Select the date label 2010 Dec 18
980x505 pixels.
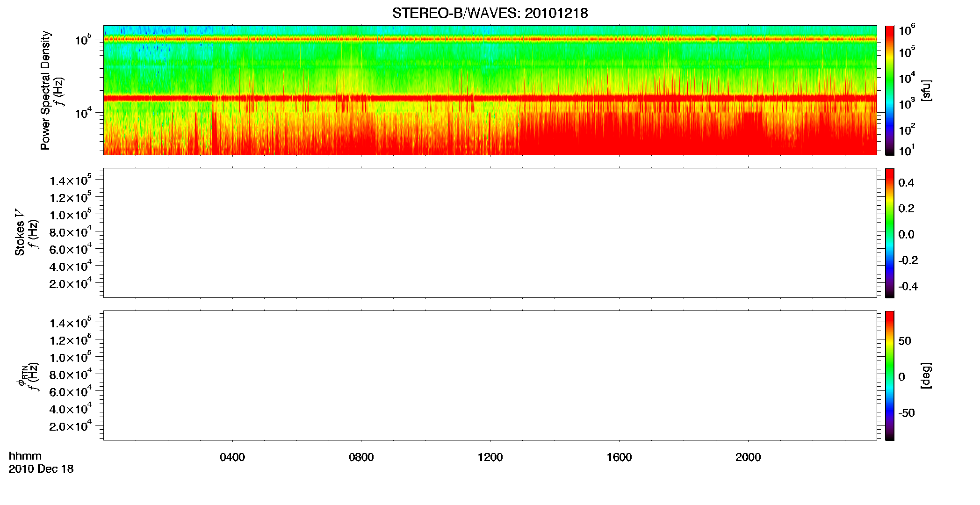pos(41,469)
